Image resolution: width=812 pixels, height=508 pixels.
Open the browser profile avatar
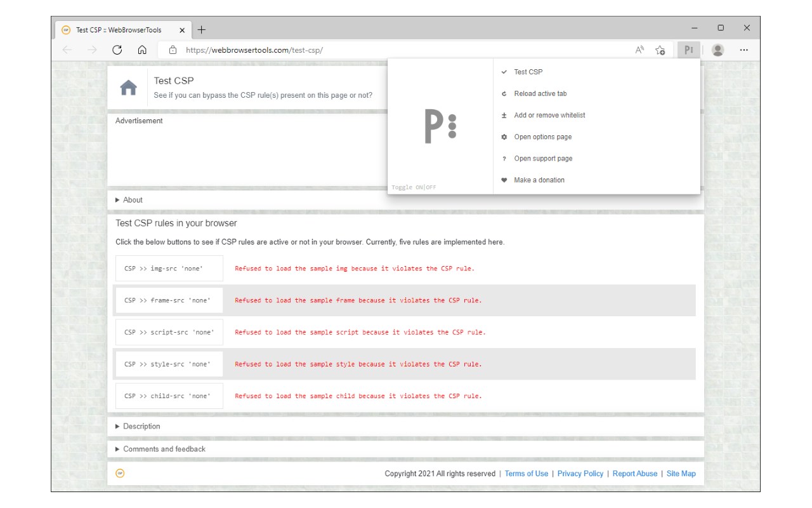coord(717,50)
